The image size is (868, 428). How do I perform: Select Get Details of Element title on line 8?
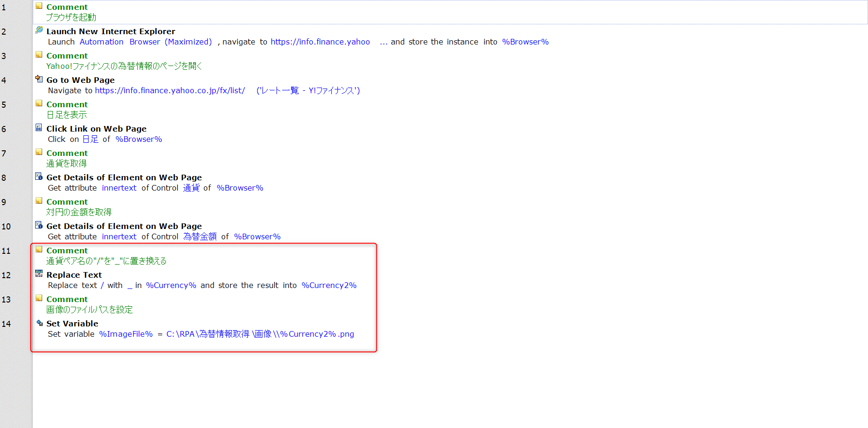pyautogui.click(x=124, y=177)
